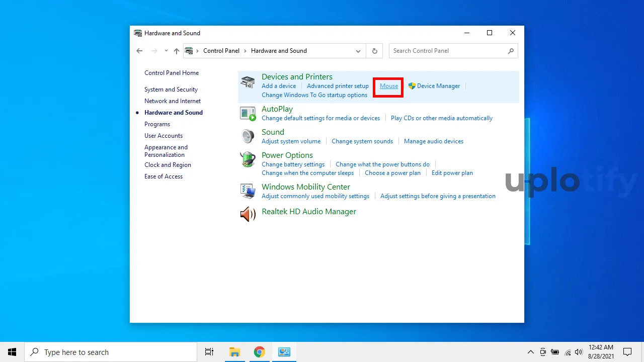Screen dimensions: 644x362
Task: Open the Realtek HD Audio Manager icon
Action: pos(248,214)
